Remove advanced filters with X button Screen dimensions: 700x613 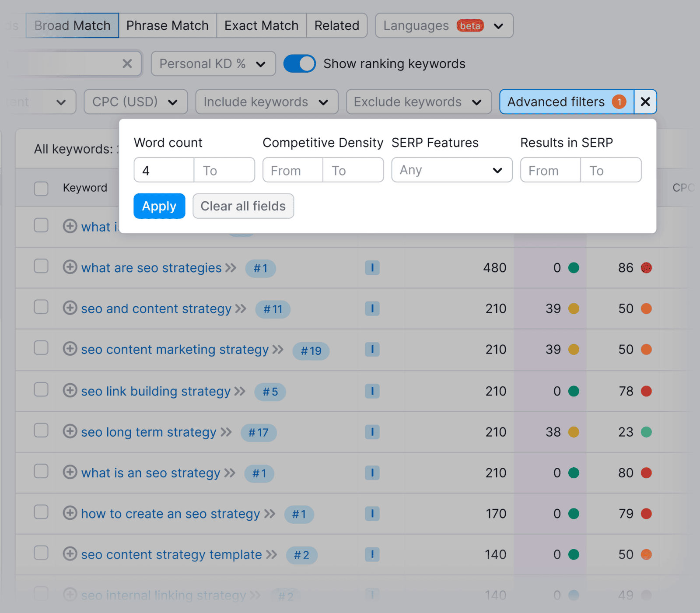645,102
